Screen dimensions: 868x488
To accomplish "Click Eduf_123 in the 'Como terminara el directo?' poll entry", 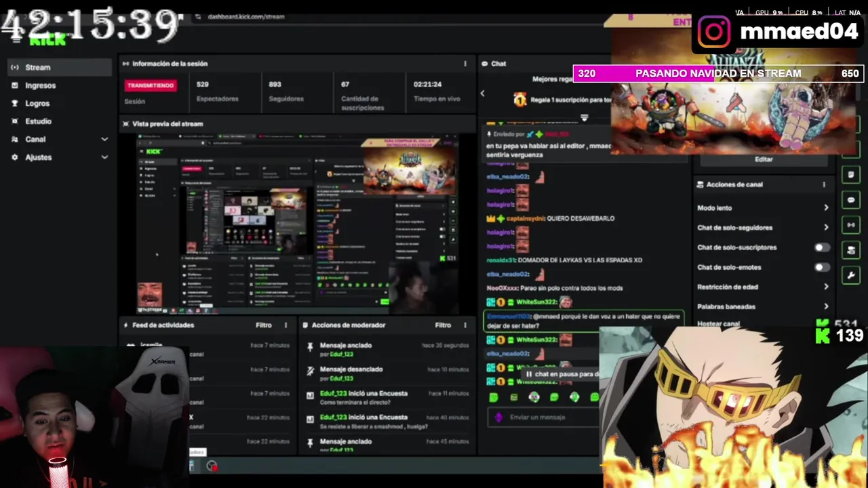I will click(x=334, y=393).
